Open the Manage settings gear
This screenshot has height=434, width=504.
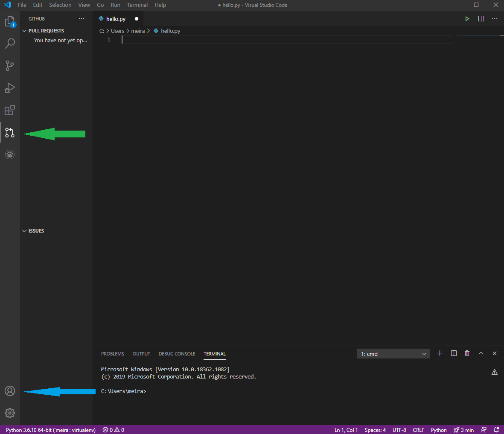10,413
